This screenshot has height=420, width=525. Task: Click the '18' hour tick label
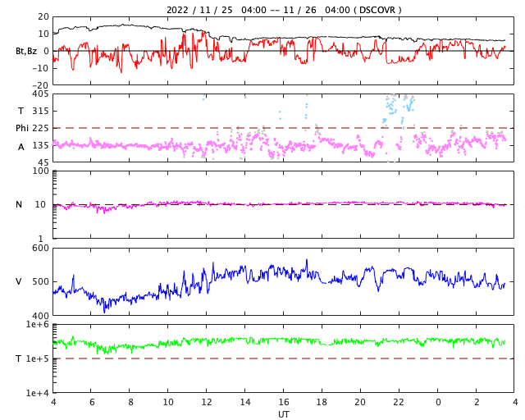322,402
